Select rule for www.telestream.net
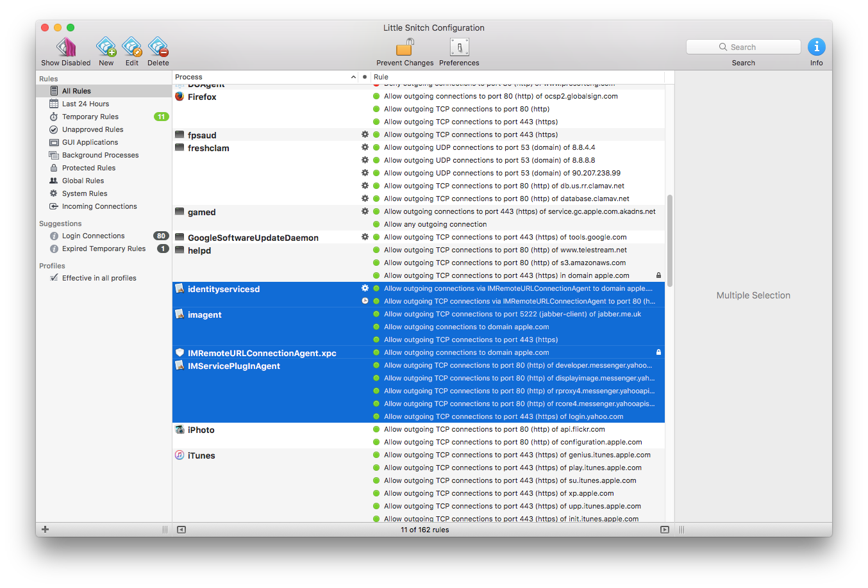Screen dimensions: 868x588 pos(505,250)
